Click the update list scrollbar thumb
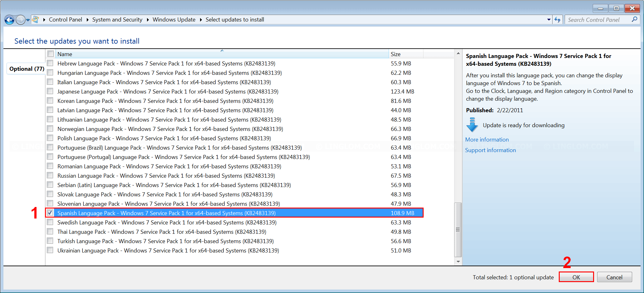Screen dimensions: 644x293 click(458, 229)
